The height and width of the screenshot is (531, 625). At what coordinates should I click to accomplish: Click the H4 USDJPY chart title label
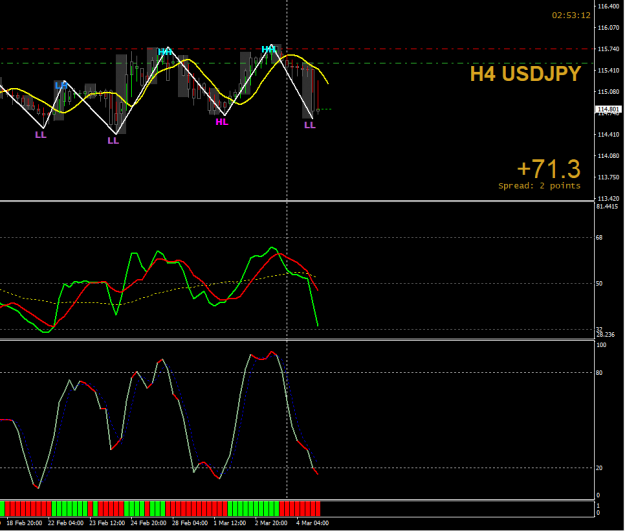(x=525, y=74)
